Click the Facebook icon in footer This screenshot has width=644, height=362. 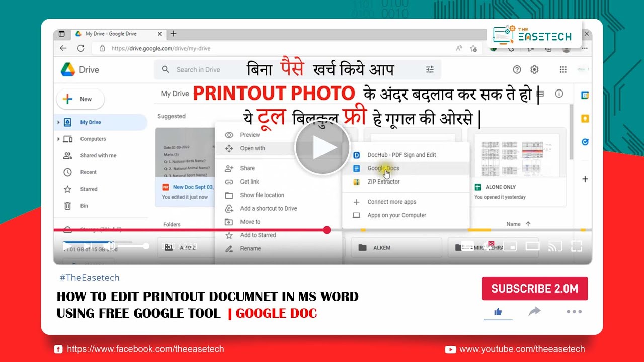(58, 349)
